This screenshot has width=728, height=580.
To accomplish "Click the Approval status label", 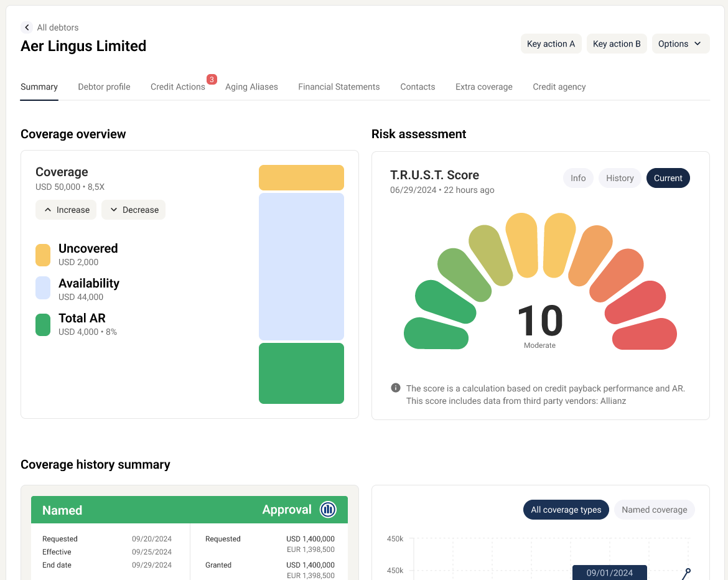I will click(287, 510).
